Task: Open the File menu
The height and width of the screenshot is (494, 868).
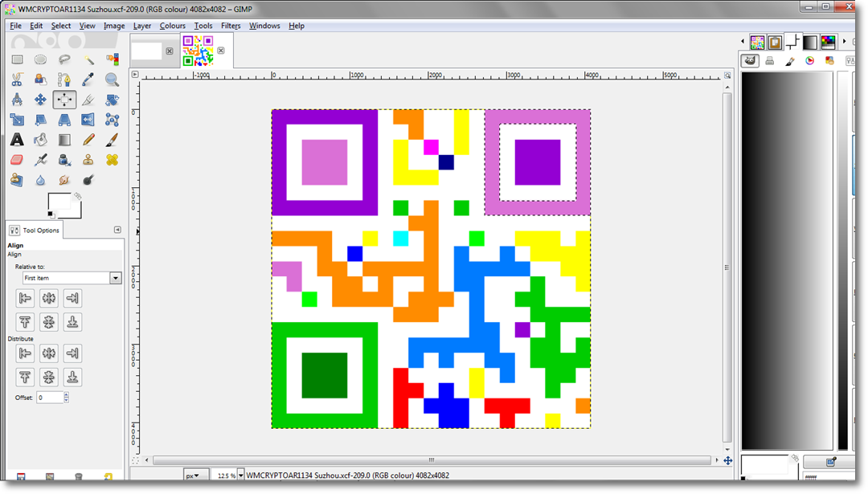Action: coord(15,26)
